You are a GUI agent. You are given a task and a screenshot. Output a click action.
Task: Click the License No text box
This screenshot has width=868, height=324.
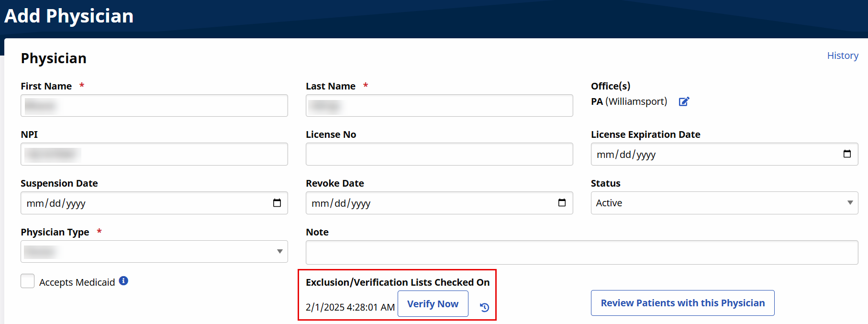coord(439,154)
